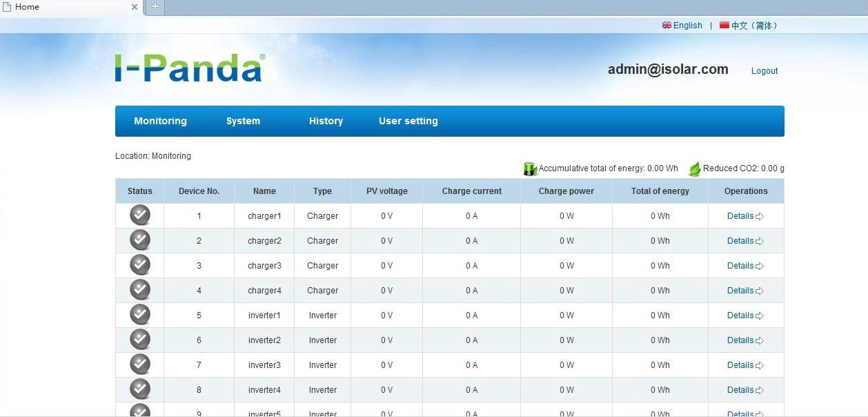Click the Operations column header

pos(746,191)
